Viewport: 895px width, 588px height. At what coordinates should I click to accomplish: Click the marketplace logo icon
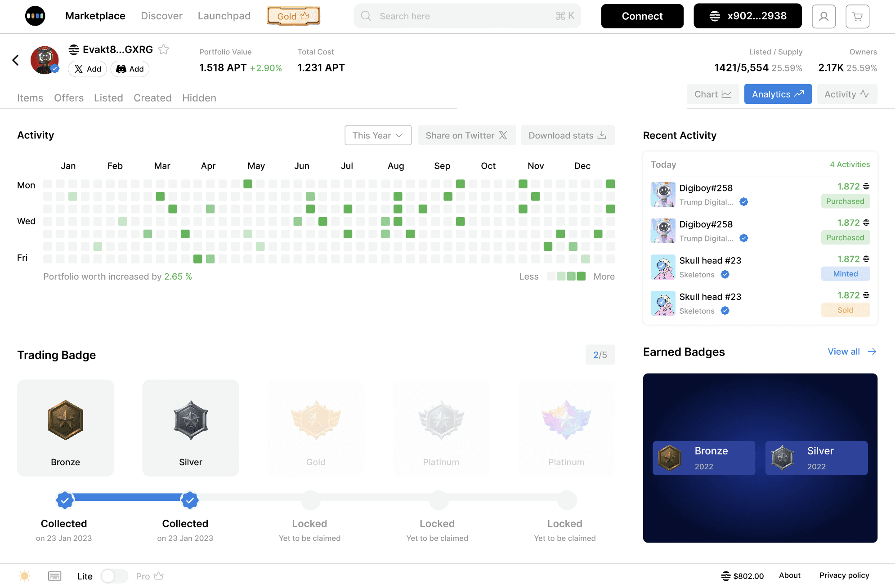pos(35,16)
